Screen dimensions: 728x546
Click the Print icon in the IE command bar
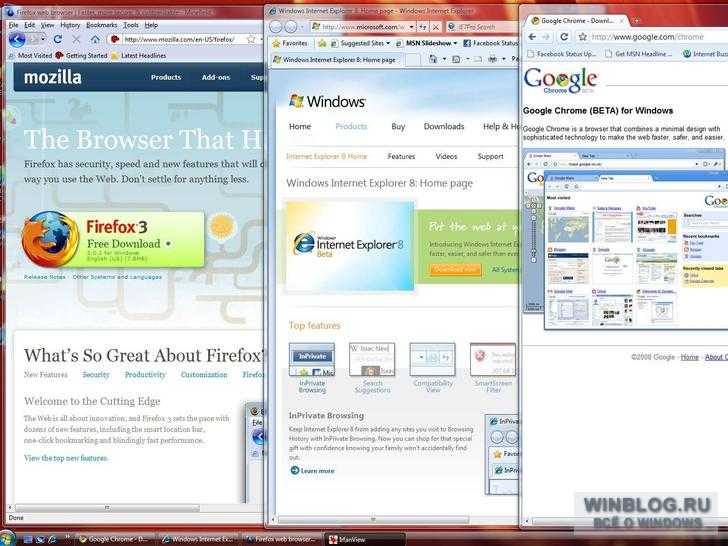[x=493, y=59]
